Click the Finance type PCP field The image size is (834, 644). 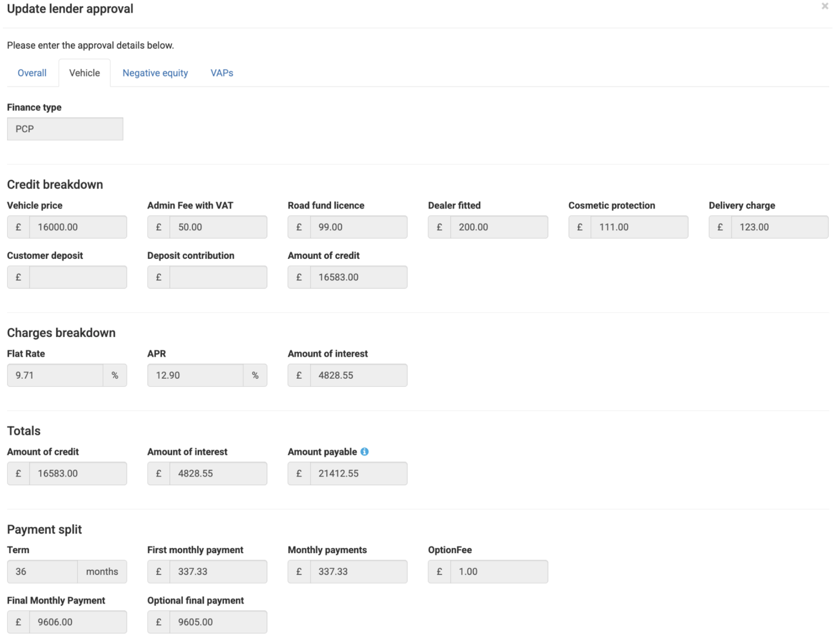click(65, 129)
